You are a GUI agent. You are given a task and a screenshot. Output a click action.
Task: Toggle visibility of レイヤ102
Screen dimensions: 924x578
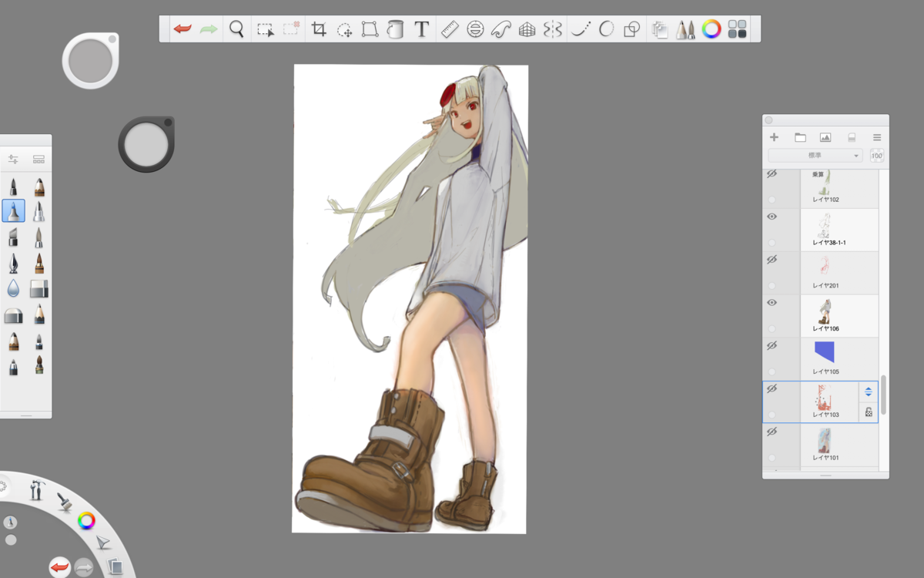[772, 174]
